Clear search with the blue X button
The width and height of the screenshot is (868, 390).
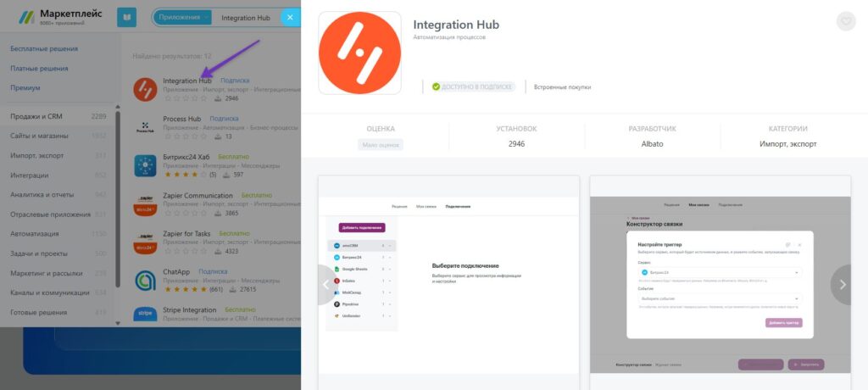pos(290,17)
